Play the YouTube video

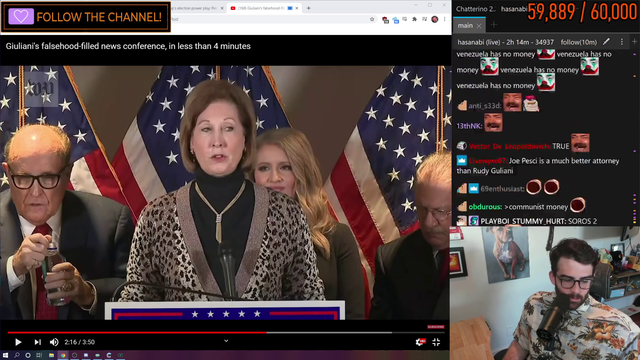point(18,342)
